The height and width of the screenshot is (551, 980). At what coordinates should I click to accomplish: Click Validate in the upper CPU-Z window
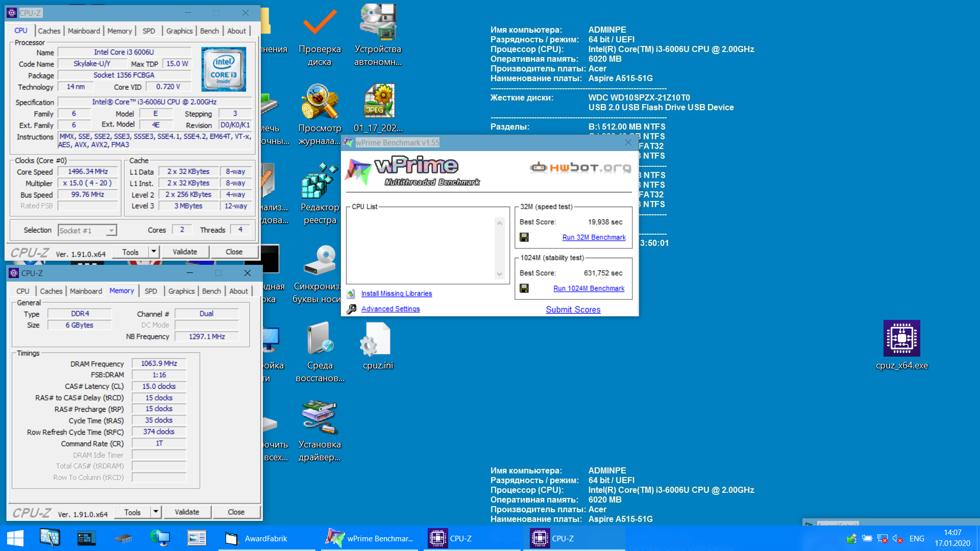point(185,252)
